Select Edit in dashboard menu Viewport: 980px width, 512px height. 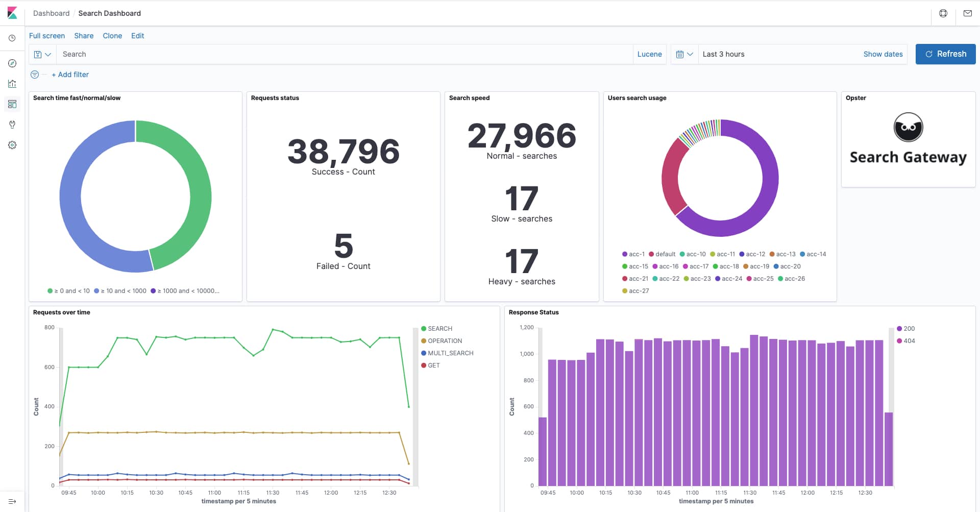point(138,36)
